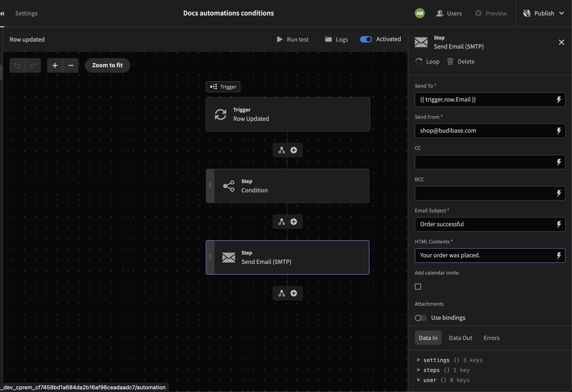Toggle the Activated automation switch

366,39
